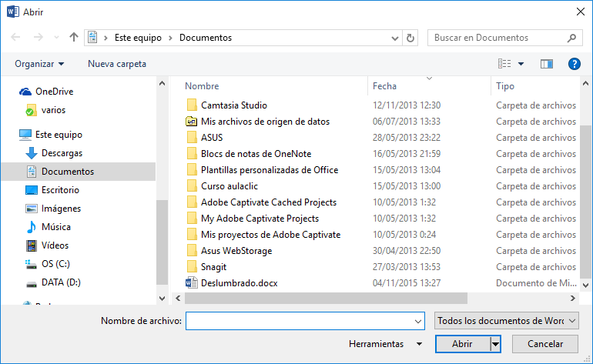Open the Herramientas menu

point(385,344)
